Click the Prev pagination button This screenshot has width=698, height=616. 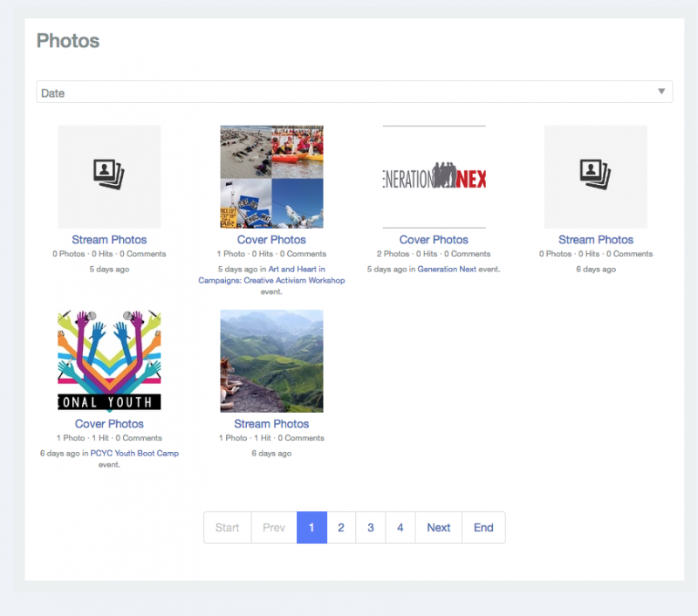[x=274, y=527]
